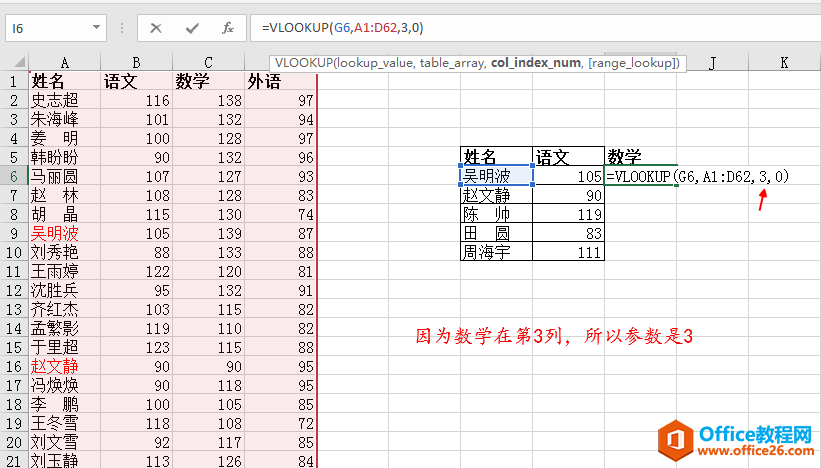Select all cells with the corner triangle
The image size is (821, 468).
tap(19, 63)
